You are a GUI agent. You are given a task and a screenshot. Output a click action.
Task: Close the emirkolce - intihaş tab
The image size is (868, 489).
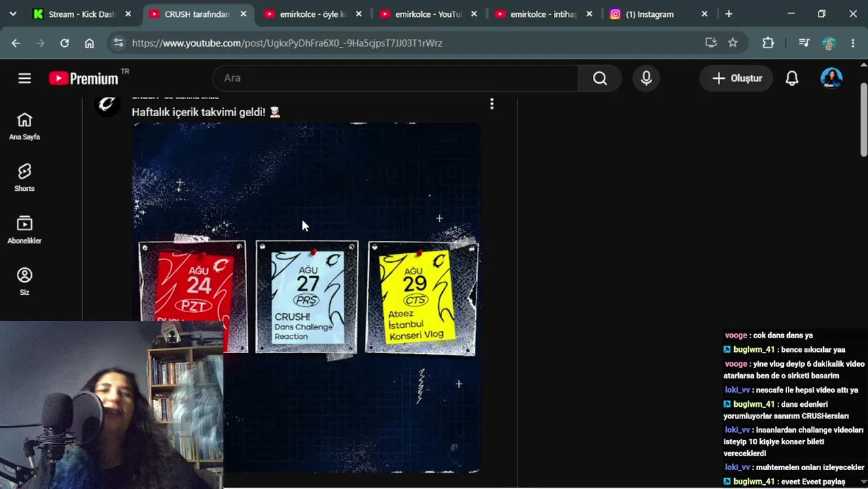click(x=589, y=14)
